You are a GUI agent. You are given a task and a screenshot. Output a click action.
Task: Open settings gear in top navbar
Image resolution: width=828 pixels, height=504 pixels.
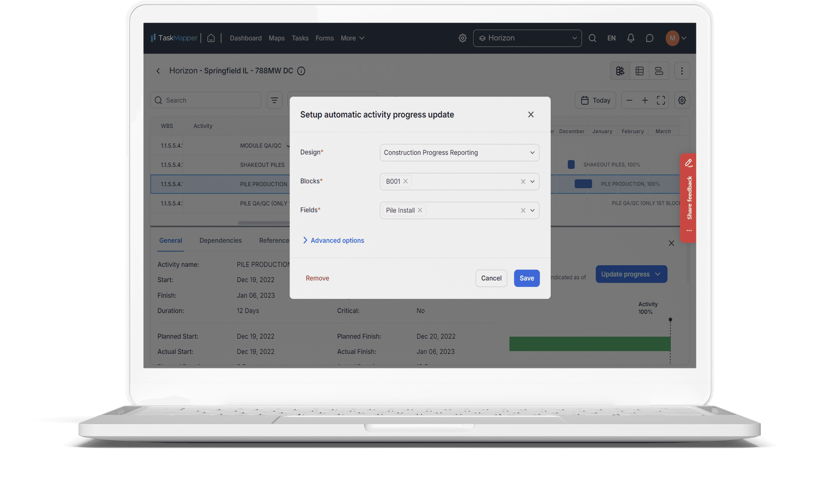coord(462,38)
